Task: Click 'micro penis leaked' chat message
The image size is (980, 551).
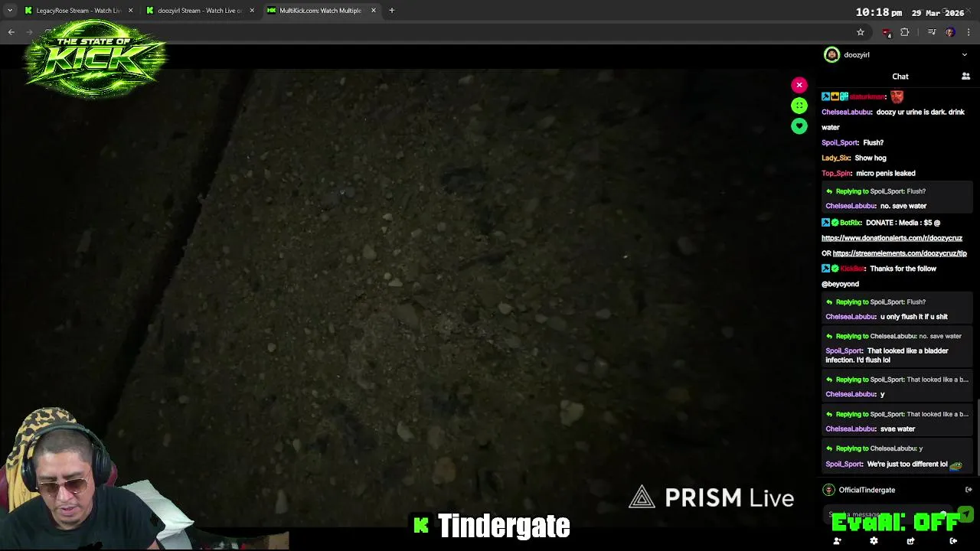Action: 886,174
